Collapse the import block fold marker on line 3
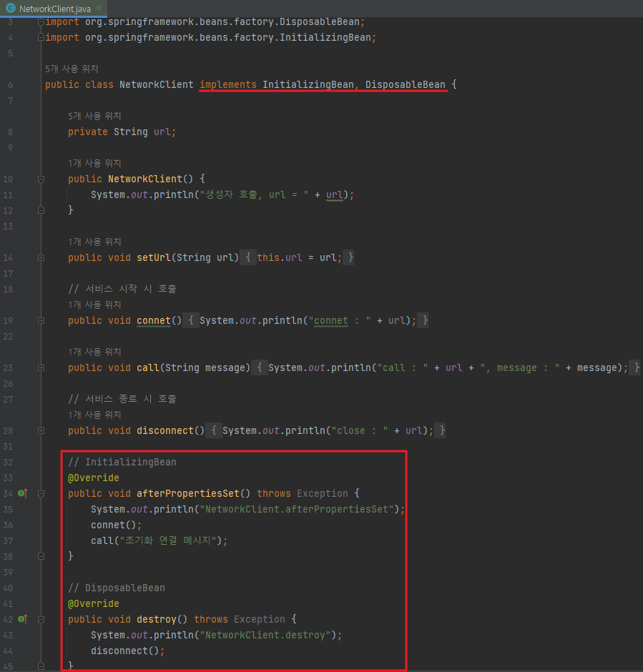This screenshot has height=672, width=643. (41, 21)
